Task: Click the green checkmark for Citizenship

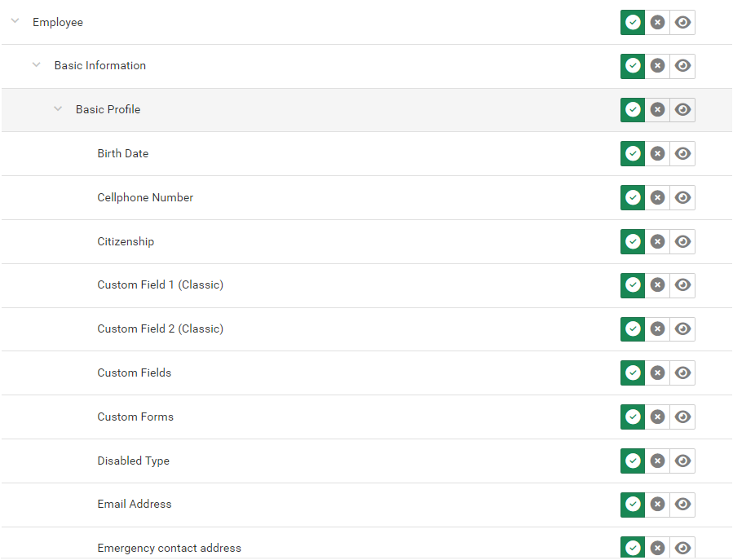Action: point(633,241)
